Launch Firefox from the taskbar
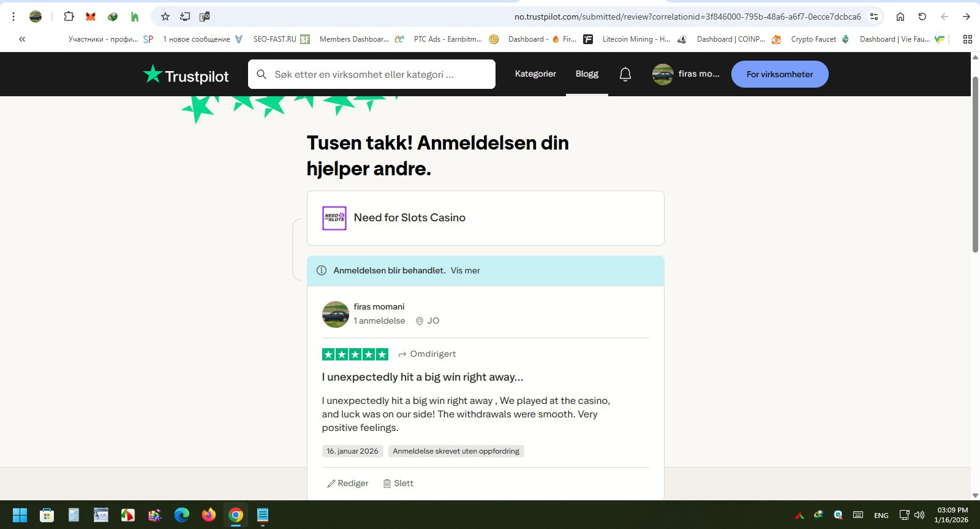This screenshot has height=529, width=980. pyautogui.click(x=209, y=515)
